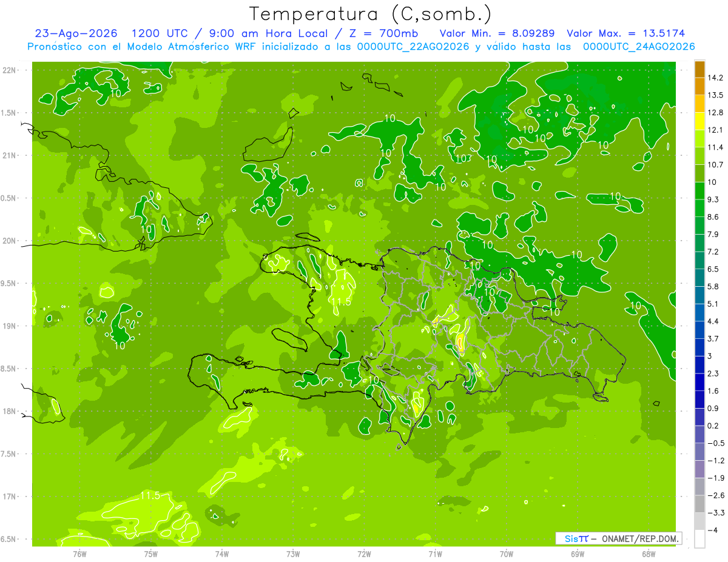728x562 pixels.
Task: Pick the dark blue swatch between 1.6 and 2.3
Action: [699, 383]
